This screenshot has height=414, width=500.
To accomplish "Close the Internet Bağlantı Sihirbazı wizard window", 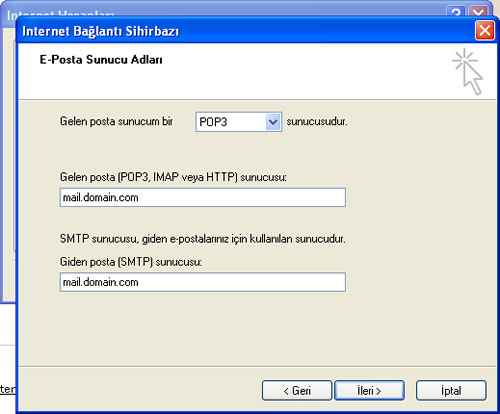I will [x=484, y=31].
